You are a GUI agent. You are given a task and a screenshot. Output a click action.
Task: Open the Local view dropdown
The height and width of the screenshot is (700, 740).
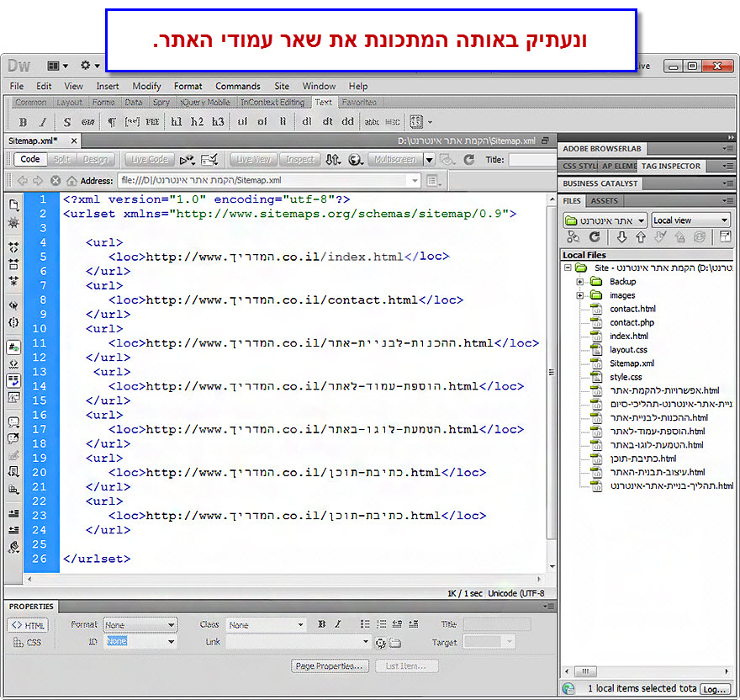tap(690, 220)
